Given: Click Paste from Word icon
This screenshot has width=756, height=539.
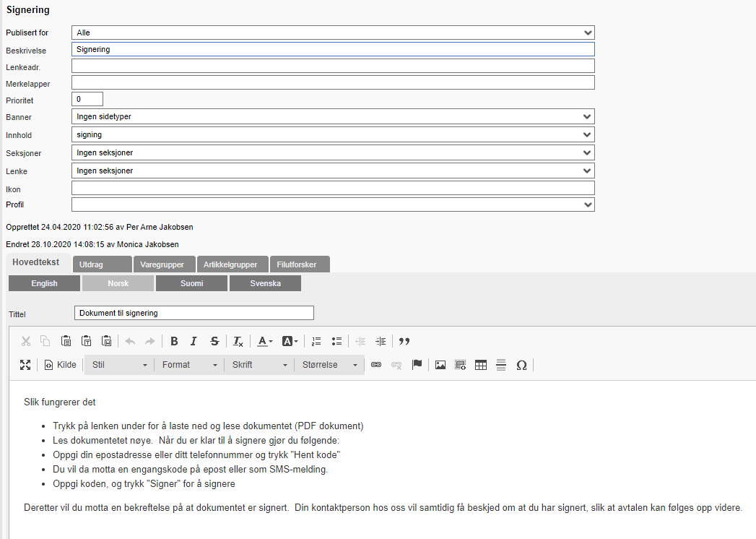Looking at the screenshot, I should pos(107,341).
